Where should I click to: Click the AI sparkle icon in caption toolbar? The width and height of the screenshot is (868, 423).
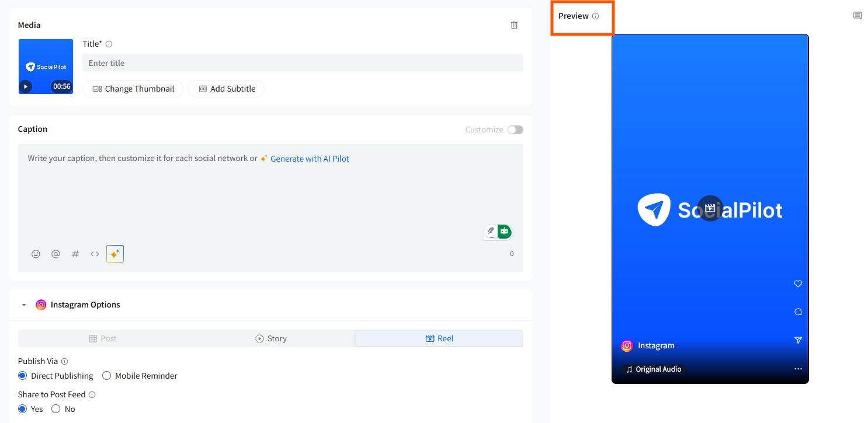click(115, 254)
